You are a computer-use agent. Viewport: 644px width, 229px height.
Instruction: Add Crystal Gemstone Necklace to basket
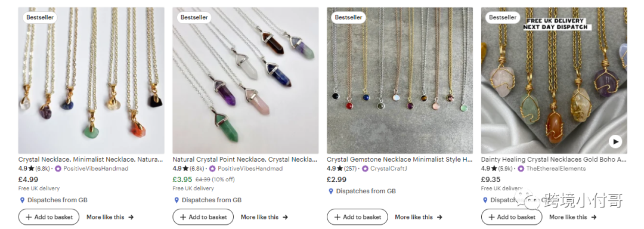tap(357, 217)
